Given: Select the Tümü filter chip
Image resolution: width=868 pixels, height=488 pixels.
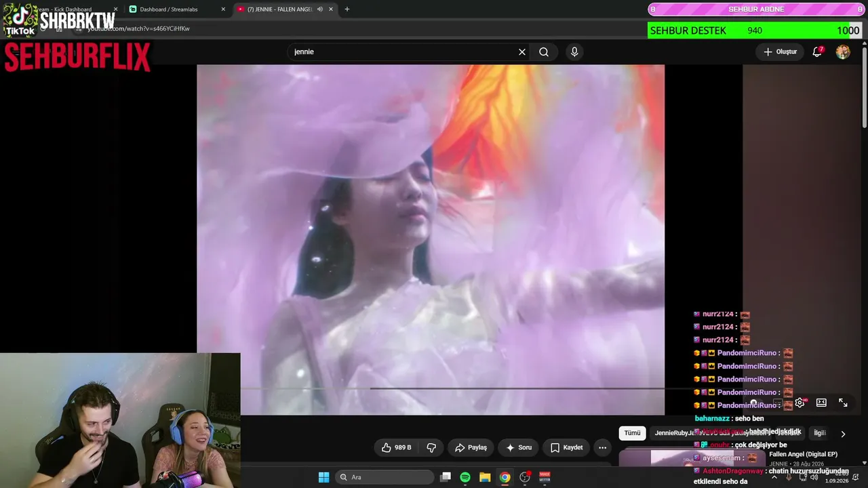Looking at the screenshot, I should click(632, 433).
